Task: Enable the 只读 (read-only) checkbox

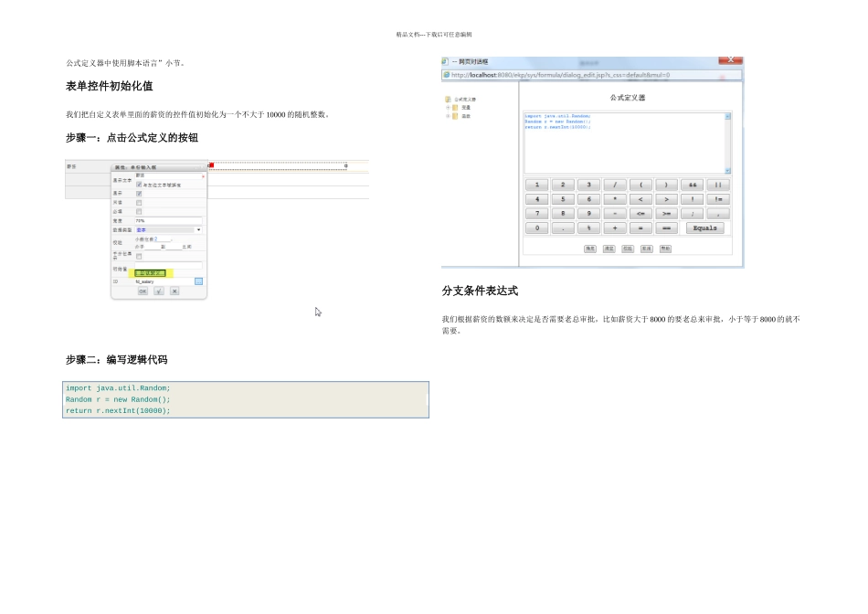Action: pyautogui.click(x=139, y=203)
